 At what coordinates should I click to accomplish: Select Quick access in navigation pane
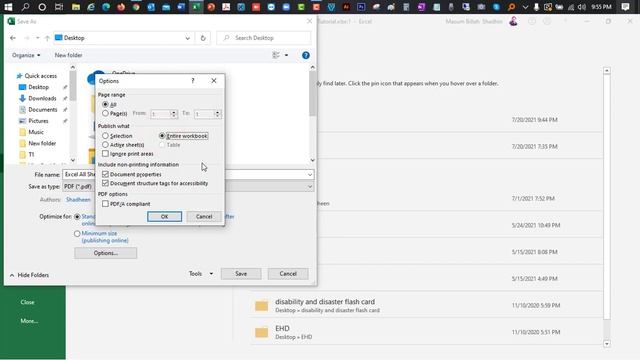pyautogui.click(x=40, y=76)
